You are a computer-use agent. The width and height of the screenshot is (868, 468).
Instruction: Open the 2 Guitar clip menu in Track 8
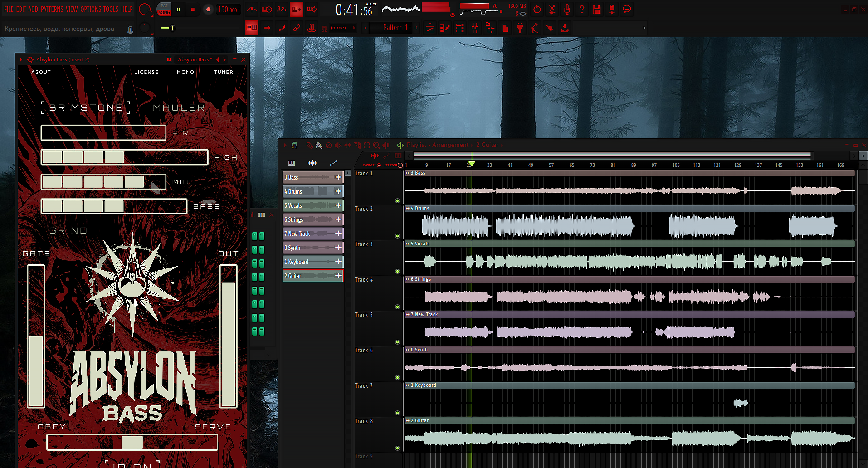tap(407, 421)
